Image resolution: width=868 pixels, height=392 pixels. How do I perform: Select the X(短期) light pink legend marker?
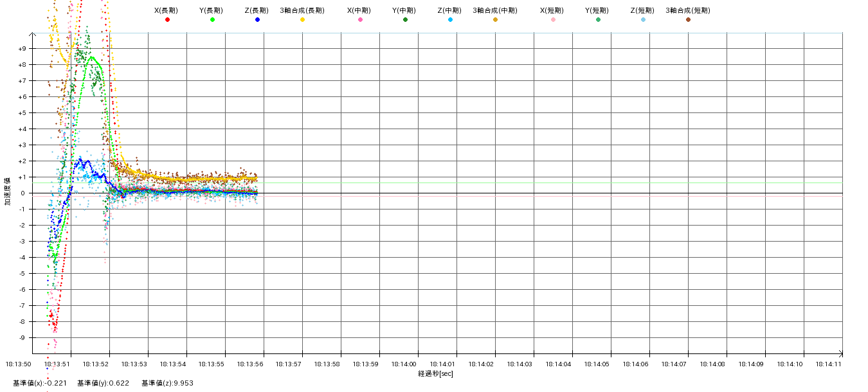pos(553,20)
